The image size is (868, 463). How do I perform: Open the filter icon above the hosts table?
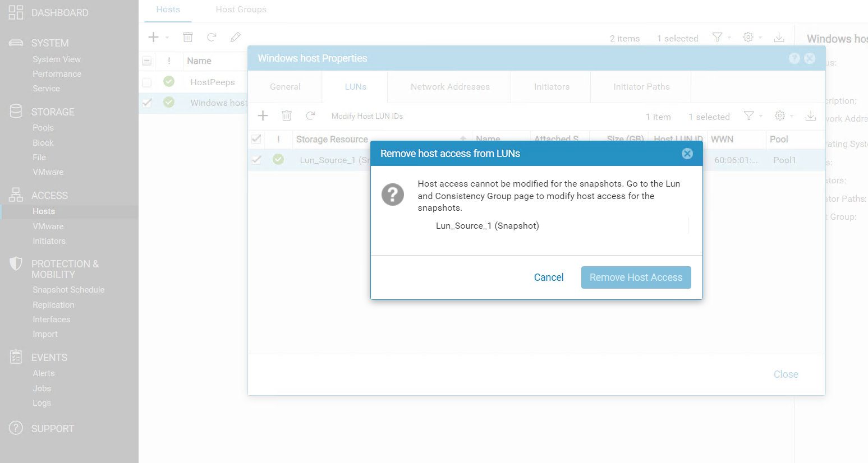tap(717, 37)
